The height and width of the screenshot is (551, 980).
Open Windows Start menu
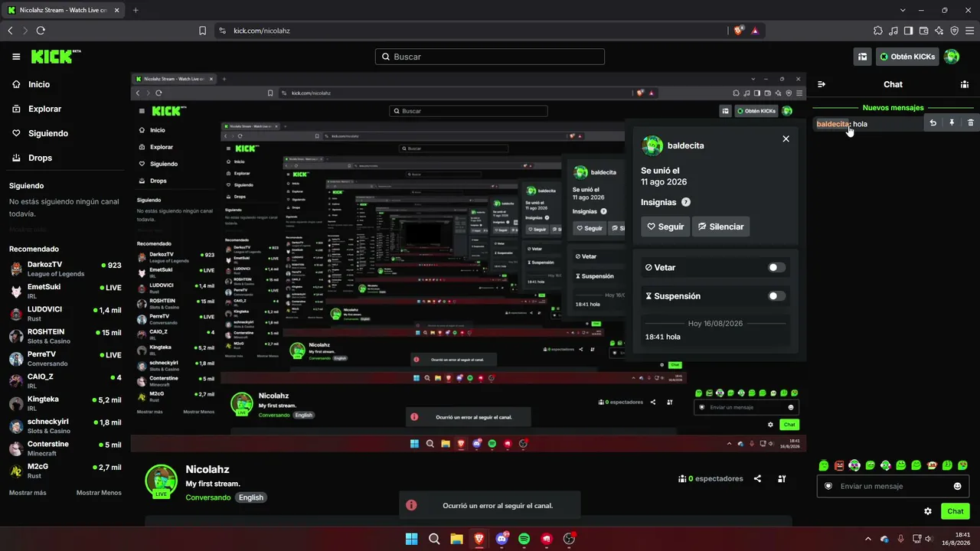411,539
